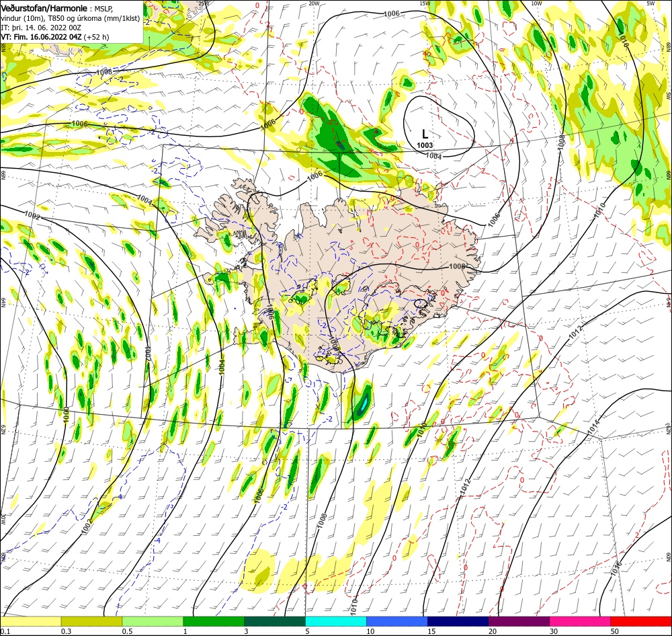Click the bright cyan precipitation core south of Iceland
This screenshot has height=636, width=672.
[364, 404]
